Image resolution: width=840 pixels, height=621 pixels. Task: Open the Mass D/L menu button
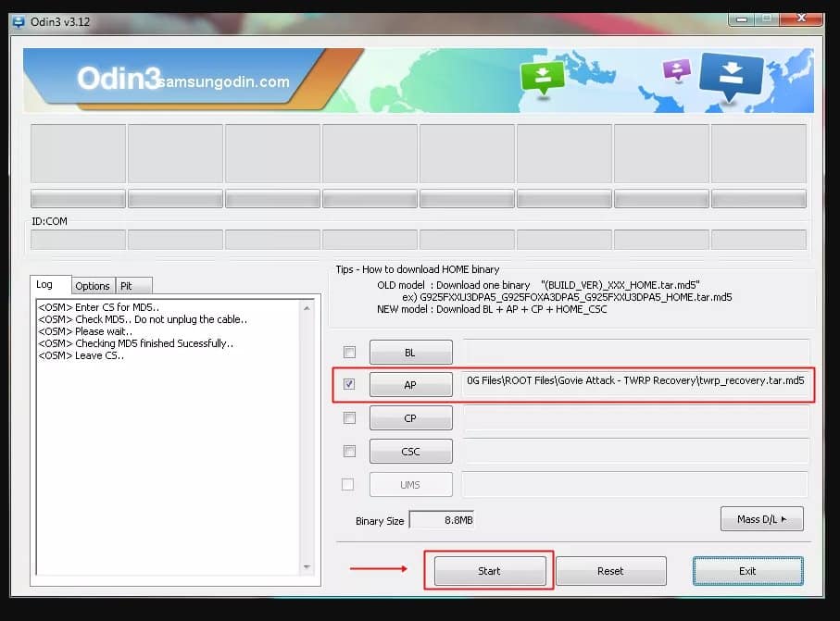pyautogui.click(x=762, y=519)
